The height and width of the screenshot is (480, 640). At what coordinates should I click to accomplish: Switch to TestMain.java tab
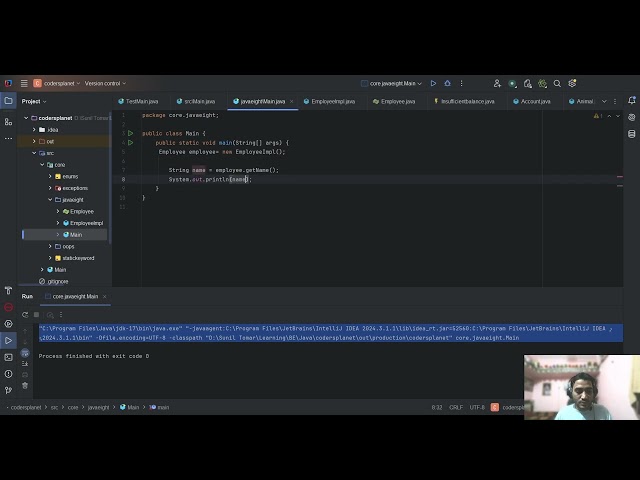point(138,101)
